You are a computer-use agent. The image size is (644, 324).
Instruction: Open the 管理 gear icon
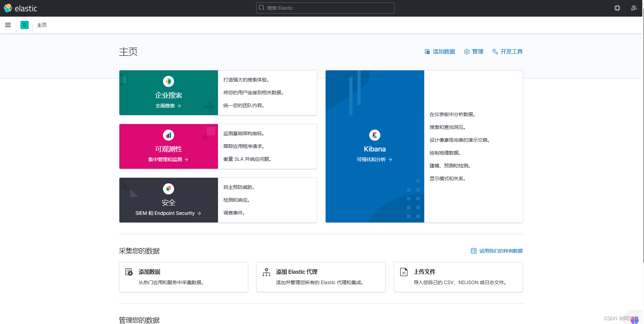pyautogui.click(x=466, y=51)
